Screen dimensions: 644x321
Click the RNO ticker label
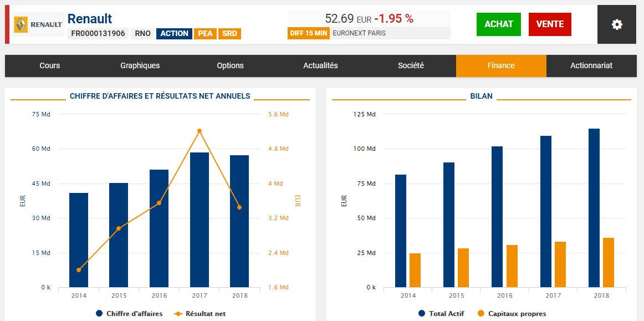[x=142, y=34]
